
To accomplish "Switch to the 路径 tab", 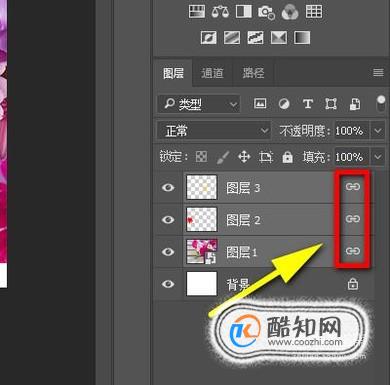I will [x=253, y=73].
